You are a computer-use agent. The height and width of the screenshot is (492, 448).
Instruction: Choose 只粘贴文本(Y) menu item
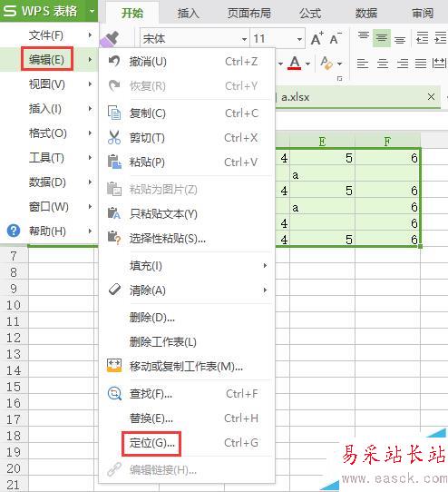tap(187, 214)
